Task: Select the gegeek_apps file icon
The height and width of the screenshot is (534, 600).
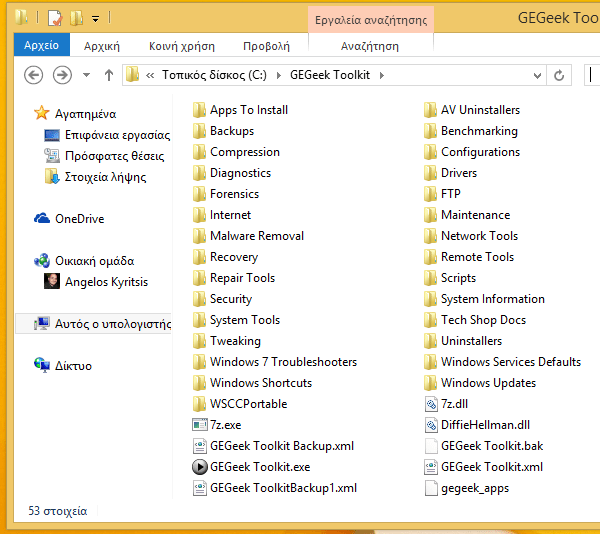Action: (431, 488)
